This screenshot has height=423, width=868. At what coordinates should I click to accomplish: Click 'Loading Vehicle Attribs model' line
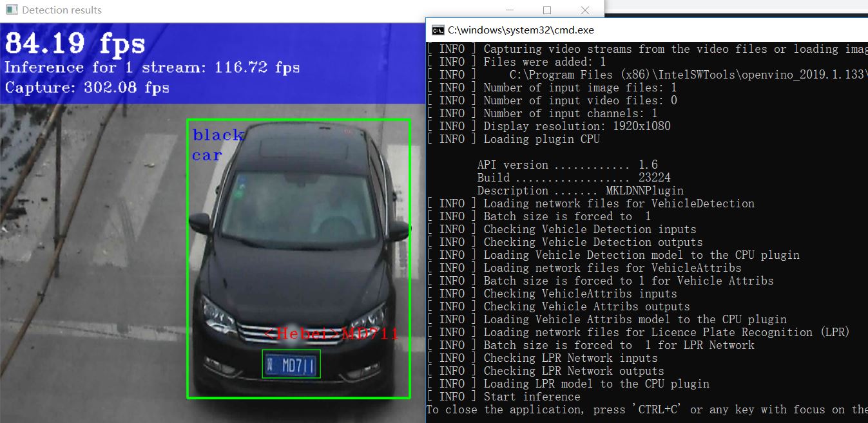(606, 319)
